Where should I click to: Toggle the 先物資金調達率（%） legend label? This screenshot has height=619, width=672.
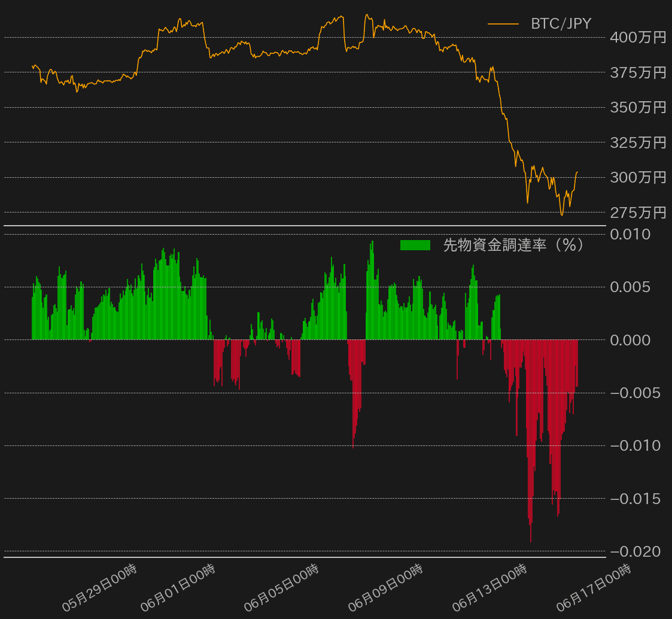coord(513,245)
